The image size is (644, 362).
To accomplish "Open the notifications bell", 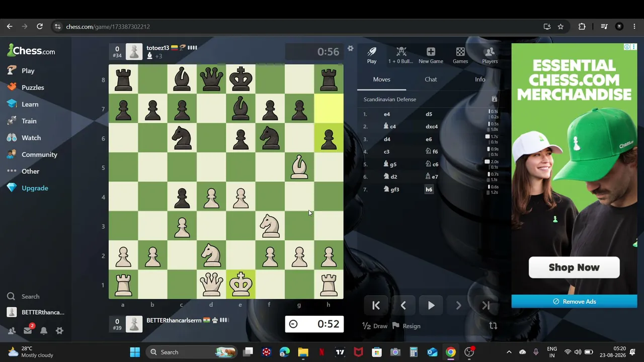I will (44, 331).
